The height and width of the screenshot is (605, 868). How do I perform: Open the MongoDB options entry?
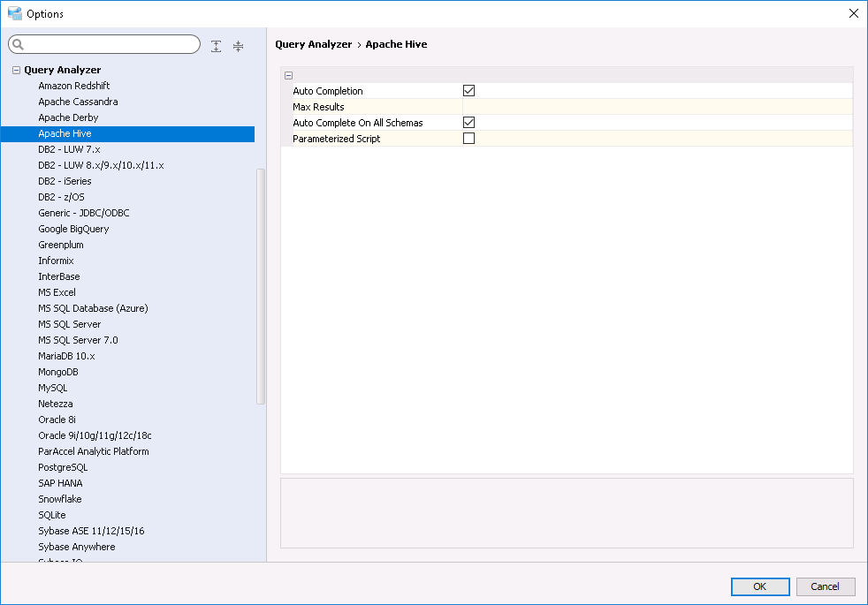[x=58, y=372]
